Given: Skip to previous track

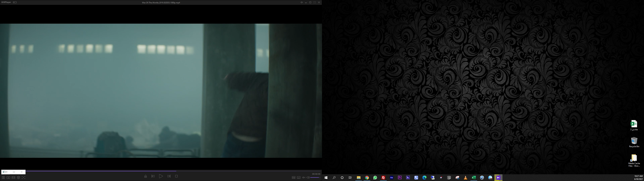Looking at the screenshot, I should [153, 176].
